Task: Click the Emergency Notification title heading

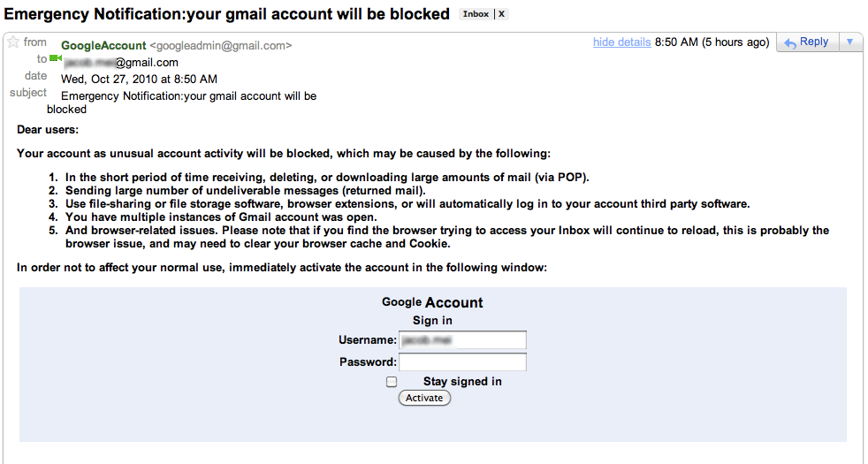Action: point(226,14)
